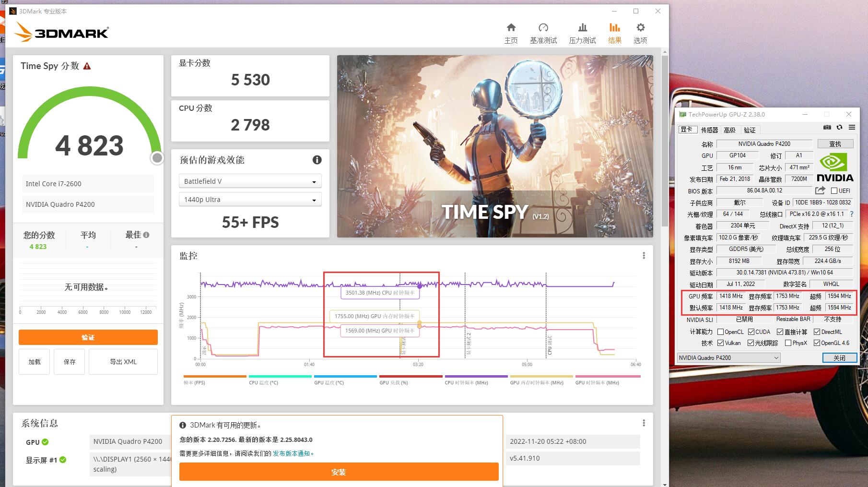Click the 驱动版本 field in GPU-Z
The width and height of the screenshot is (868, 487).
785,273
